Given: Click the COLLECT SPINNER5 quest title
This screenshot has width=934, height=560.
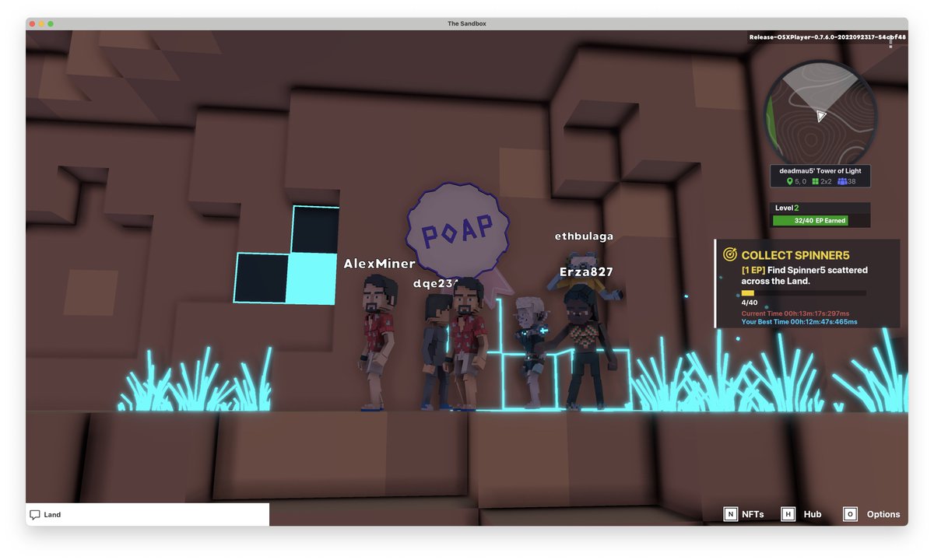Looking at the screenshot, I should 795,255.
